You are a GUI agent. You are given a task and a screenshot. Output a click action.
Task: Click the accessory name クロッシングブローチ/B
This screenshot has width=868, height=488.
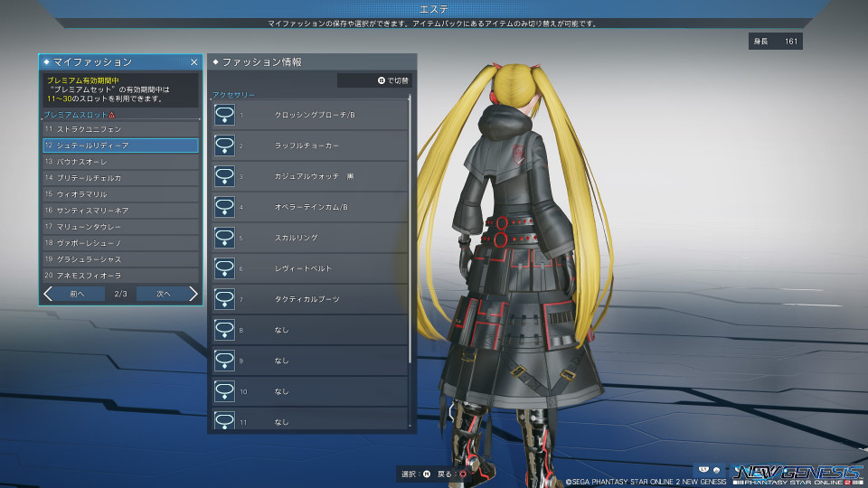click(x=315, y=115)
